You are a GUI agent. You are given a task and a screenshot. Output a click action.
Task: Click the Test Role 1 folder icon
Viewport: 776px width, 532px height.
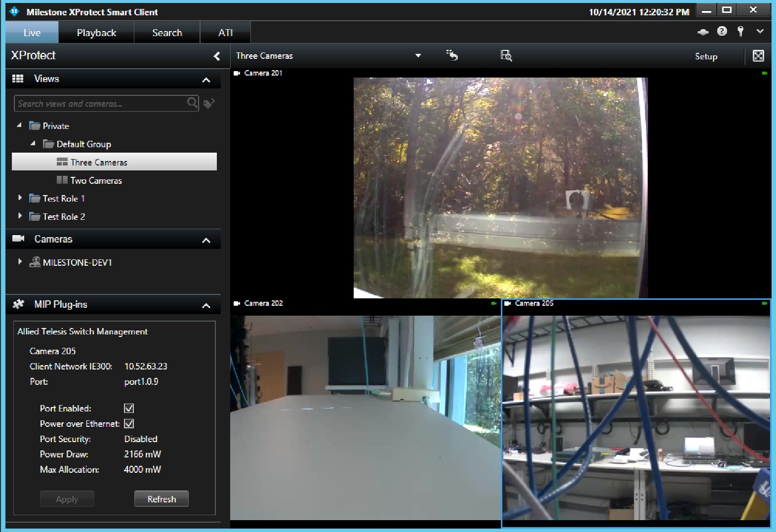[x=35, y=198]
